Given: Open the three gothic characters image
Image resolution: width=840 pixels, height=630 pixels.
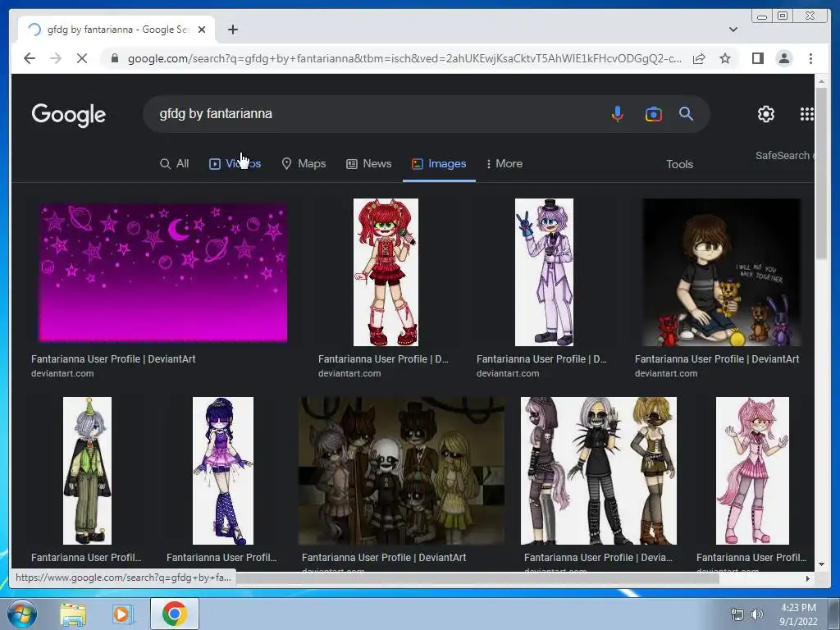Looking at the screenshot, I should click(x=598, y=470).
